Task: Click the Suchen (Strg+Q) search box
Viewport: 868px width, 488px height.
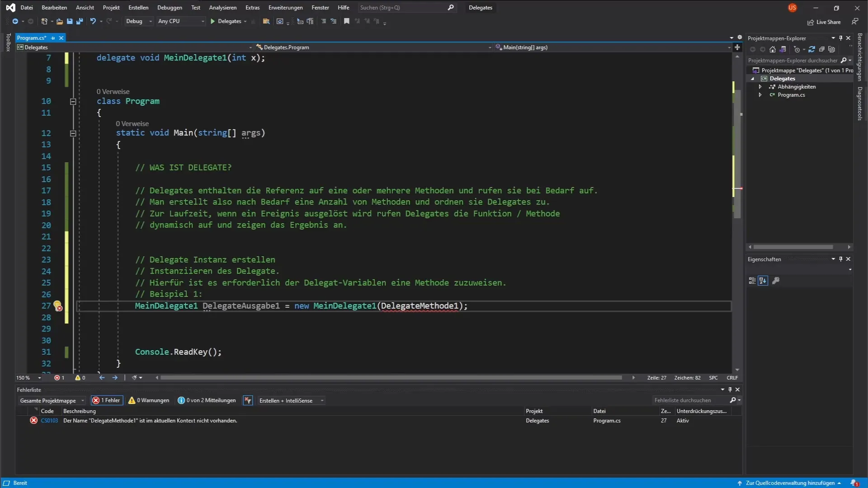Action: pyautogui.click(x=407, y=8)
